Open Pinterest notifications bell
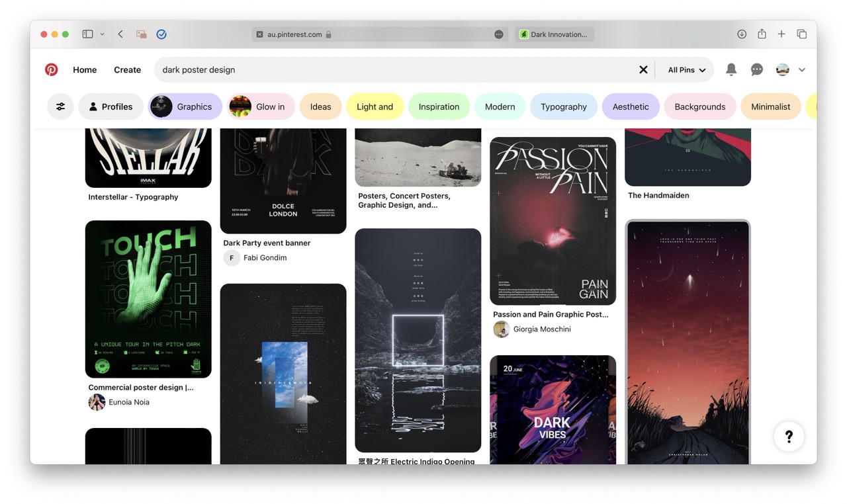 (731, 69)
